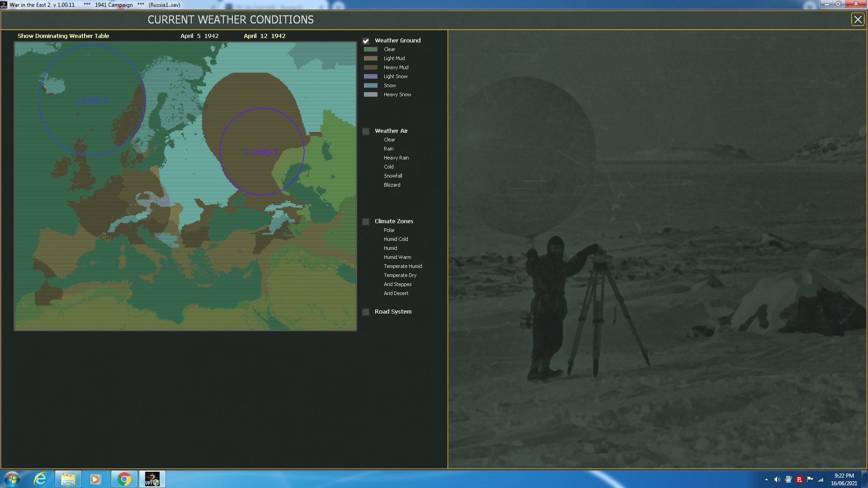Click the Light Snow color swatch

click(x=371, y=76)
